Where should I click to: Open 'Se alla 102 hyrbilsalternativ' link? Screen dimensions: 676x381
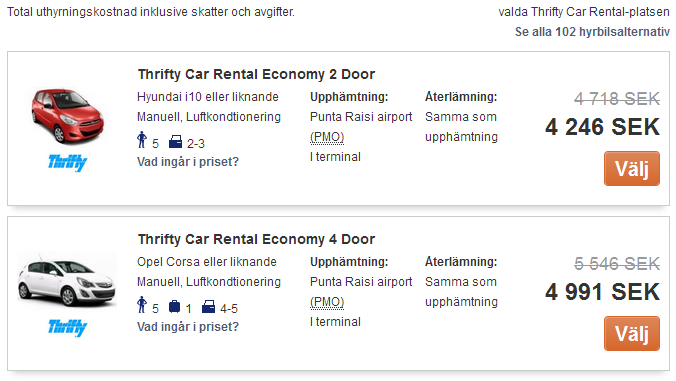(592, 32)
